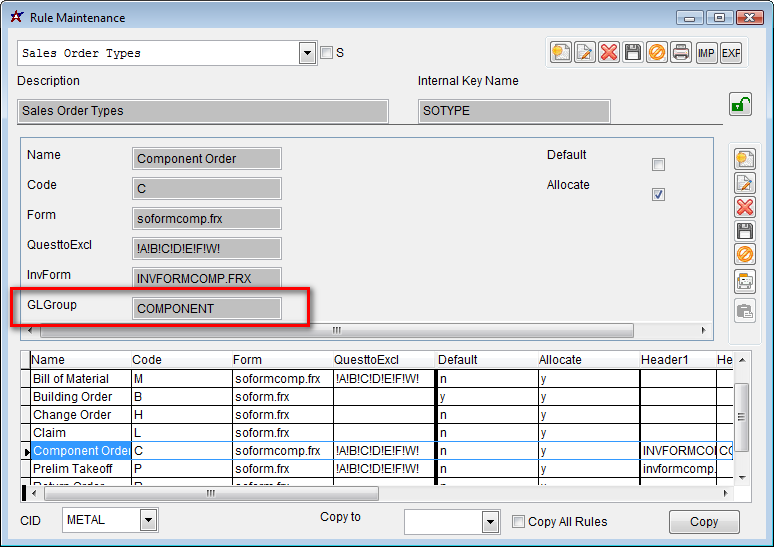This screenshot has height=547, width=774.
Task: Select the Building Order row in grid
Action: click(73, 397)
